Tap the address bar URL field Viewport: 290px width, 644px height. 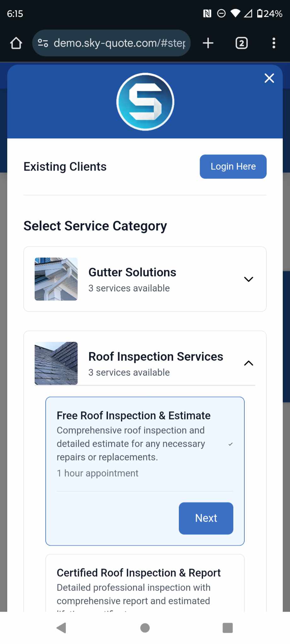120,43
